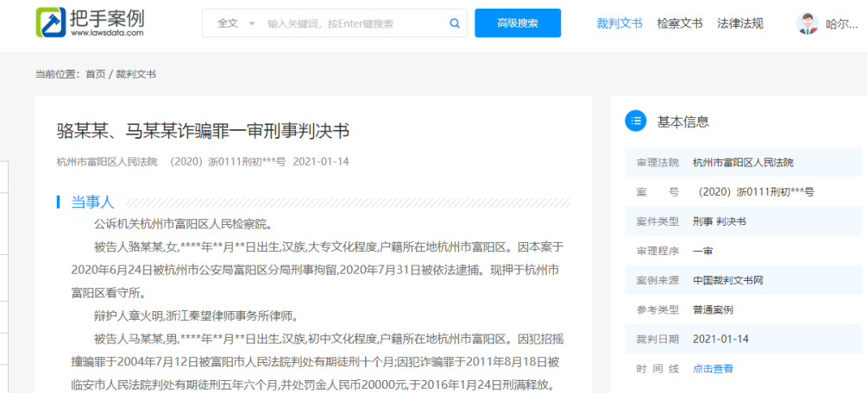Click the dropdown arrow beside 全文
This screenshot has height=393, width=868.
(252, 23)
